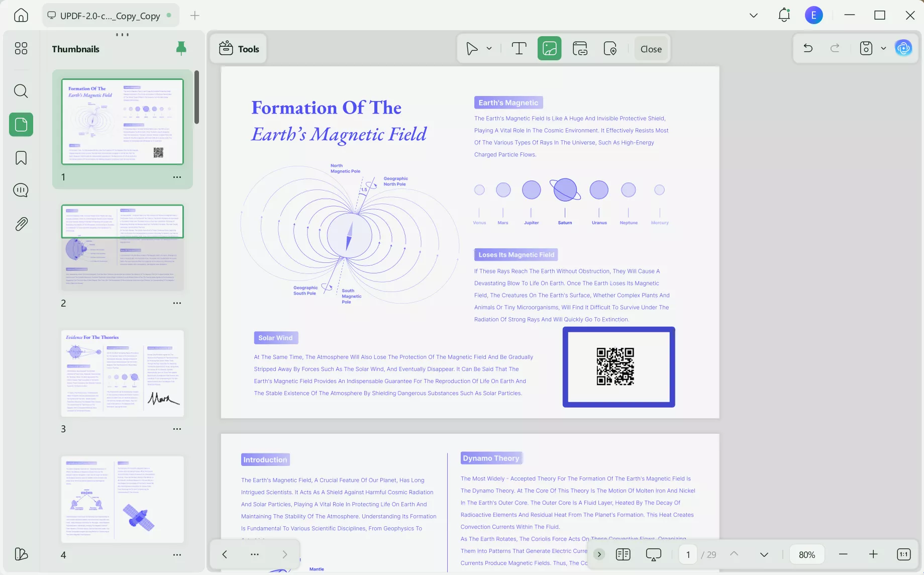
Task: Select page 3 thumbnail
Action: pyautogui.click(x=122, y=373)
